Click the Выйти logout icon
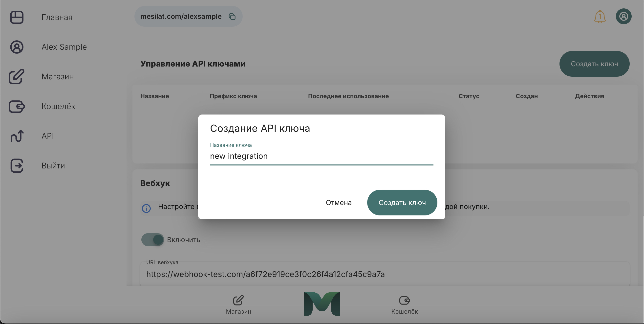 17,166
